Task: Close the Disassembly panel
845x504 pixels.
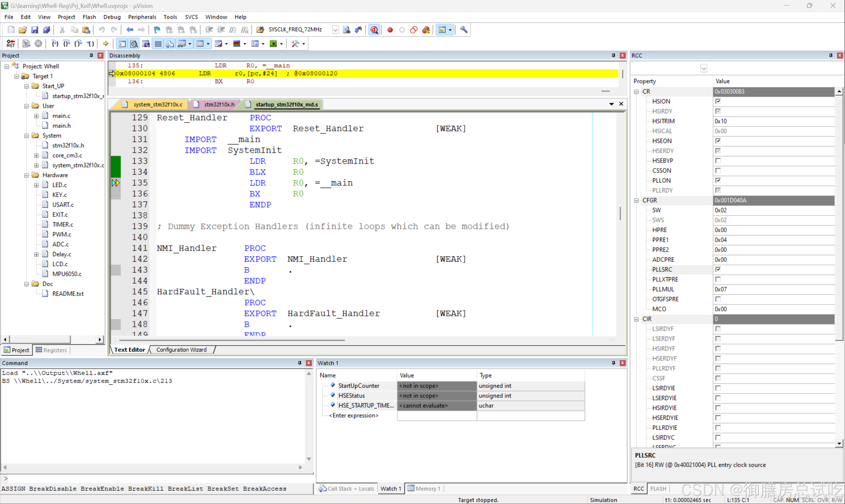Action: click(x=623, y=55)
